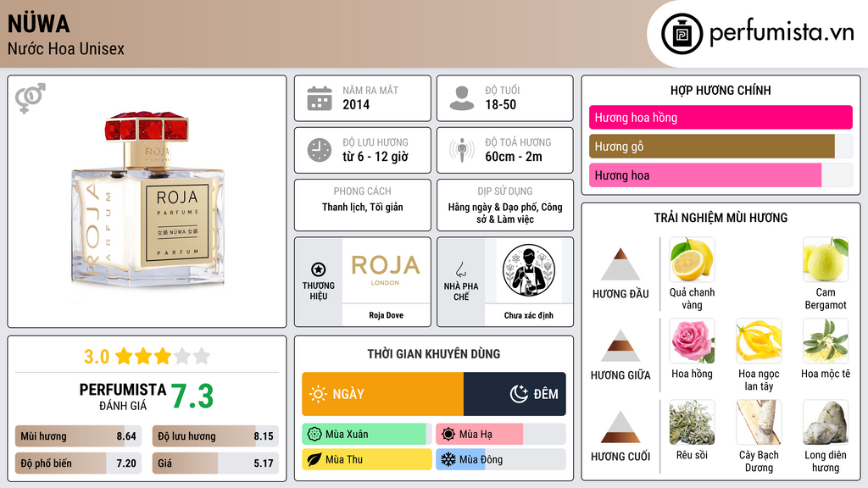Click the Độ lưu hương 8.15 score bar
Image resolution: width=868 pixels, height=488 pixels.
(x=215, y=436)
